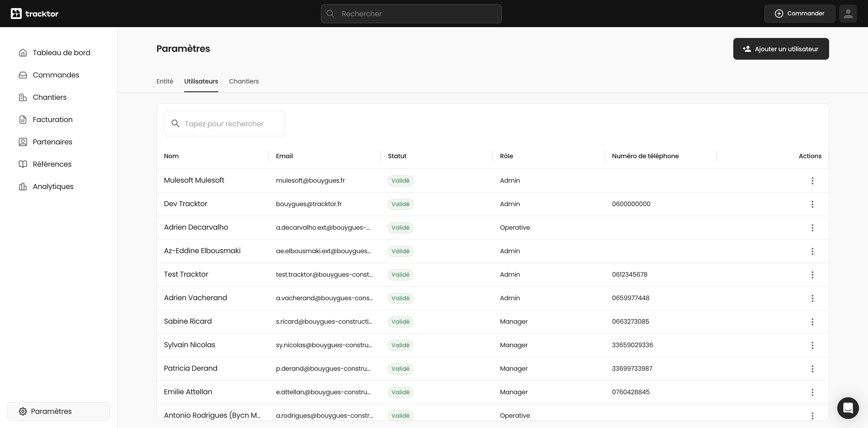Switch to the Chantiers tab in Paramètres
Viewport: 868px width, 428px height.
[x=244, y=81]
